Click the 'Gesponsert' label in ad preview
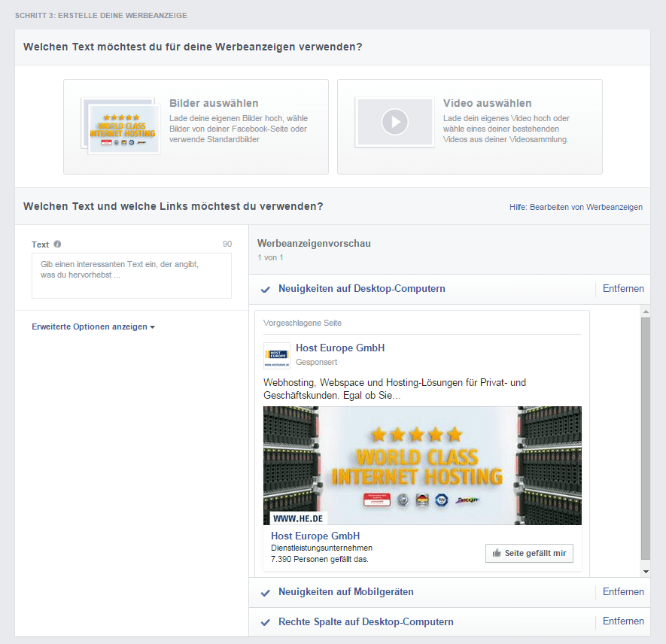 (x=316, y=362)
